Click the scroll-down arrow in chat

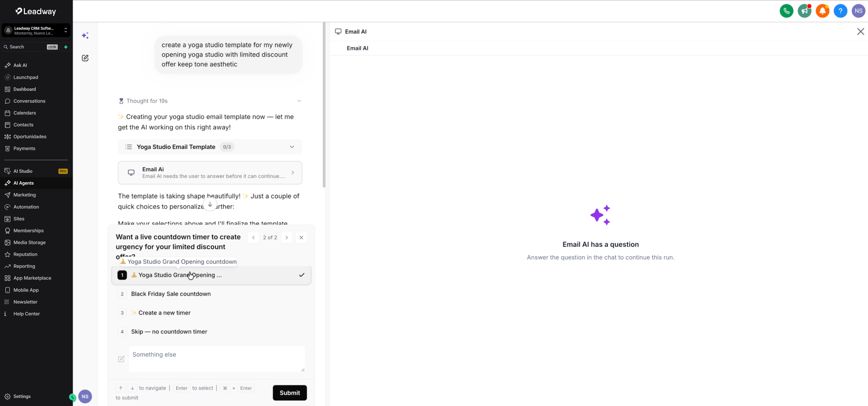pos(210,204)
